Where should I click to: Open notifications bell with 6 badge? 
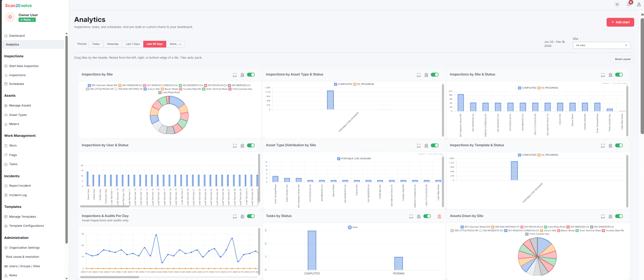(x=629, y=4)
